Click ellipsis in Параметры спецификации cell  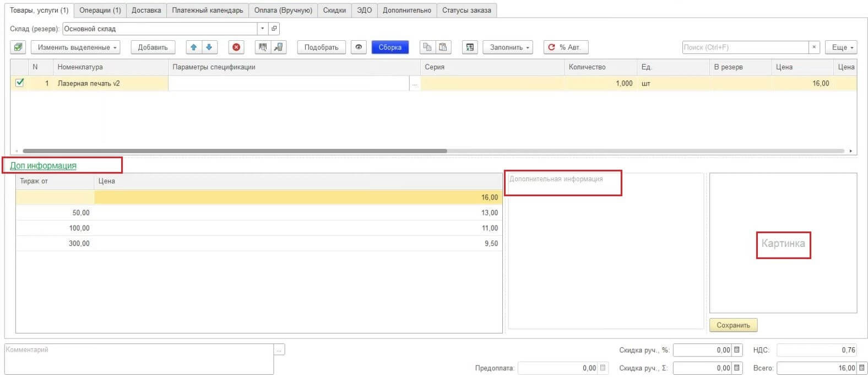(x=415, y=84)
